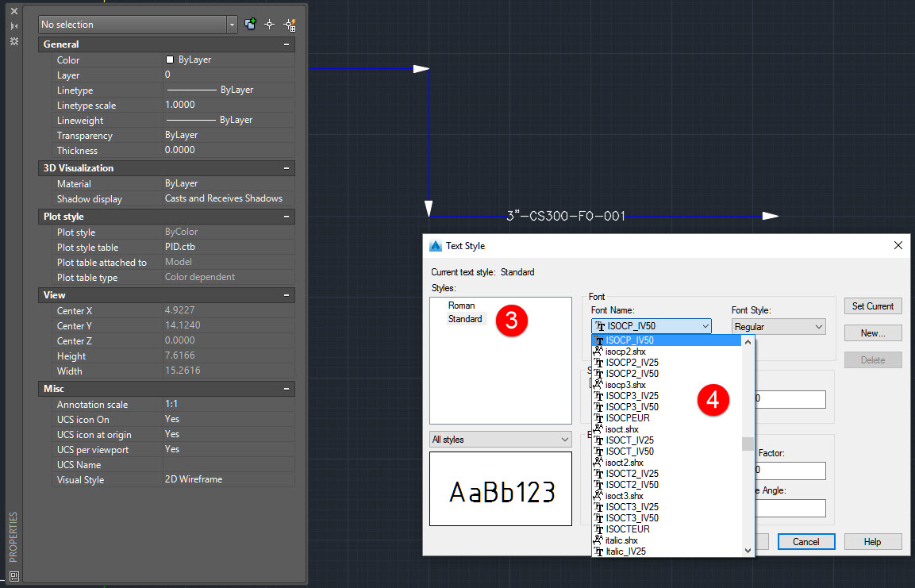
Task: Click the Set Current button
Action: [873, 306]
